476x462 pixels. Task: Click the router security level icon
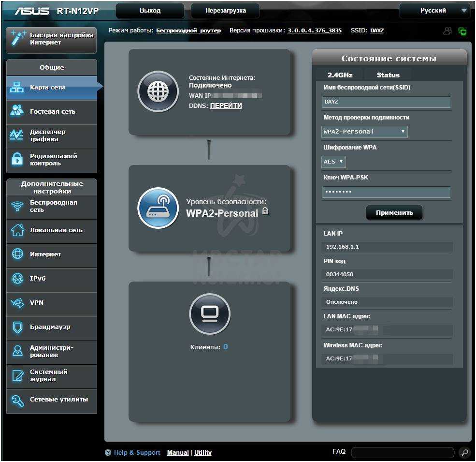click(x=158, y=208)
